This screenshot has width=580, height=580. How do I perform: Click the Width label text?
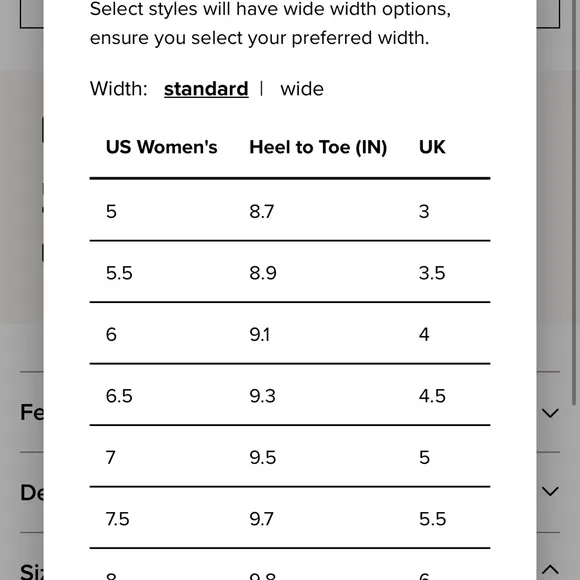pos(119,89)
